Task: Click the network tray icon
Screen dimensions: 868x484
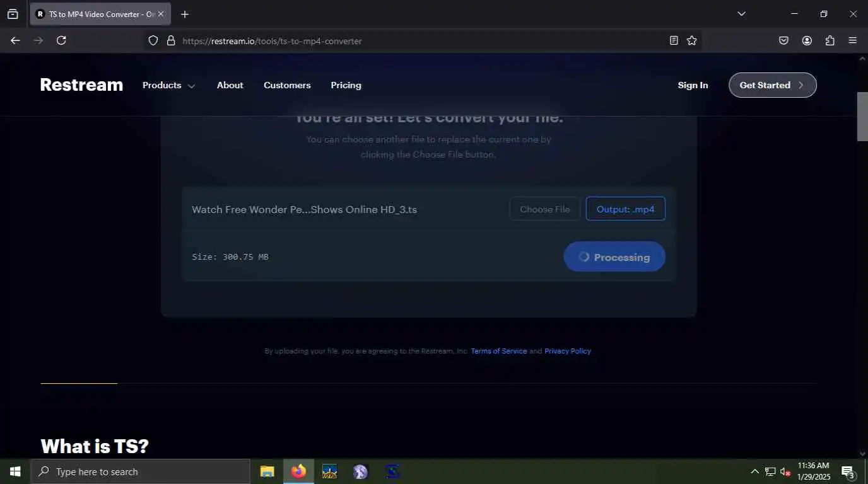Action: click(x=770, y=471)
